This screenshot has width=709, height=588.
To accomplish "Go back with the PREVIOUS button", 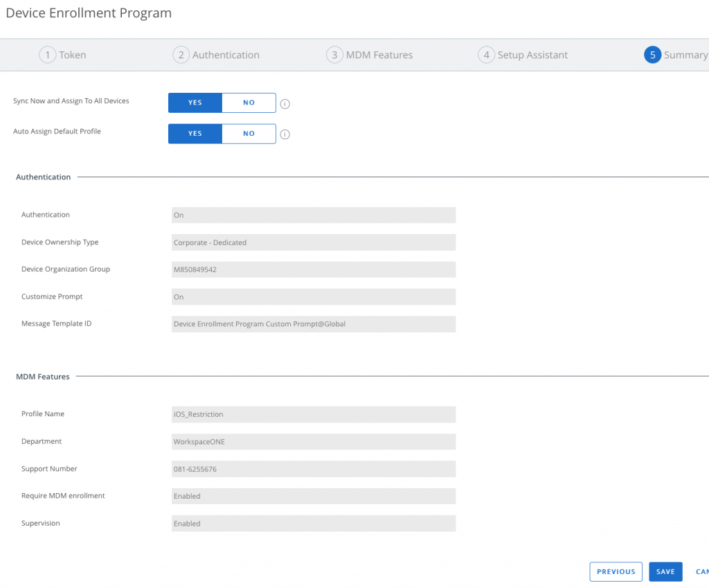I will point(616,571).
